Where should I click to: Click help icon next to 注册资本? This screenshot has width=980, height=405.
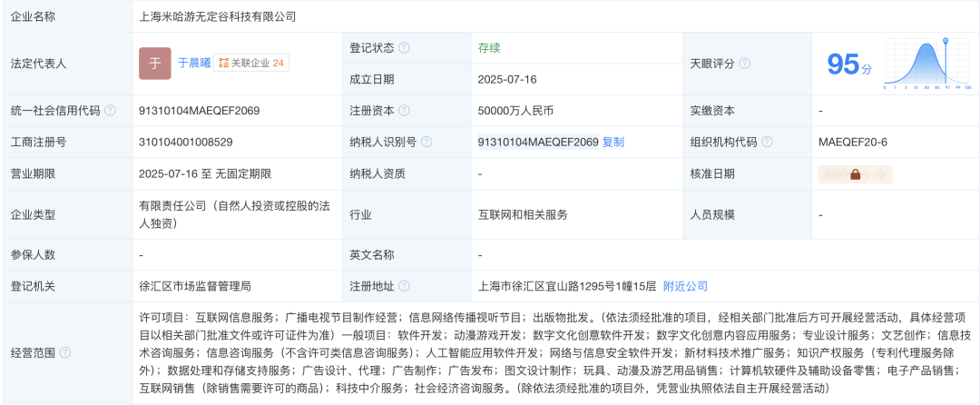click(x=405, y=111)
